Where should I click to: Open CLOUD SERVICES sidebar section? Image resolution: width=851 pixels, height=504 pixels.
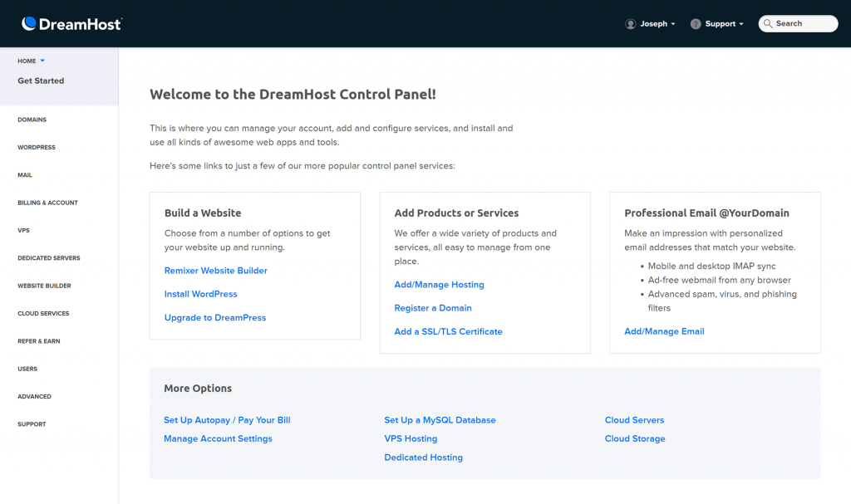tap(43, 314)
